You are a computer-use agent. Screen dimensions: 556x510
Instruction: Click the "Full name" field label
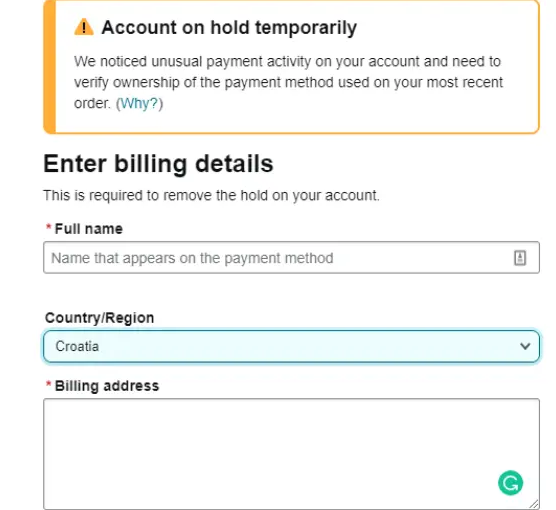tap(89, 229)
